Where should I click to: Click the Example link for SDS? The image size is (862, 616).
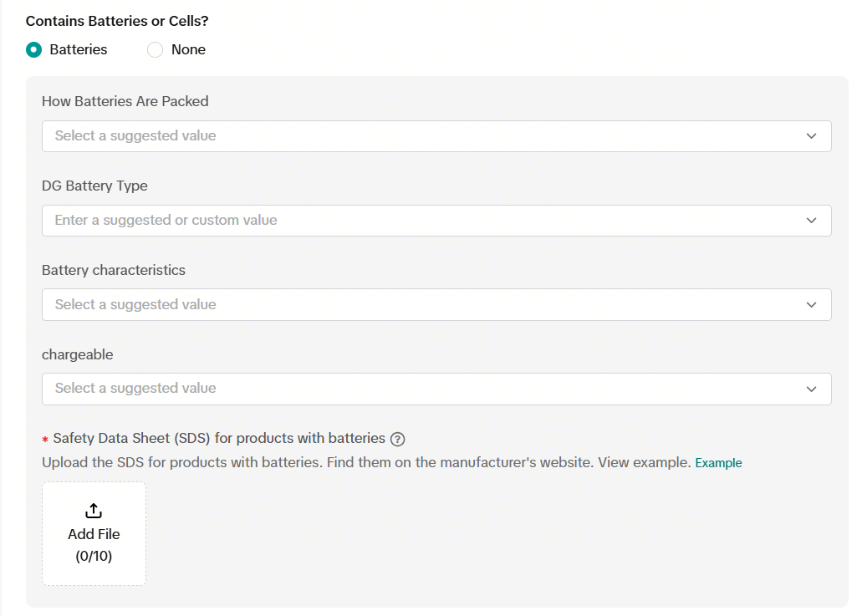(x=718, y=463)
